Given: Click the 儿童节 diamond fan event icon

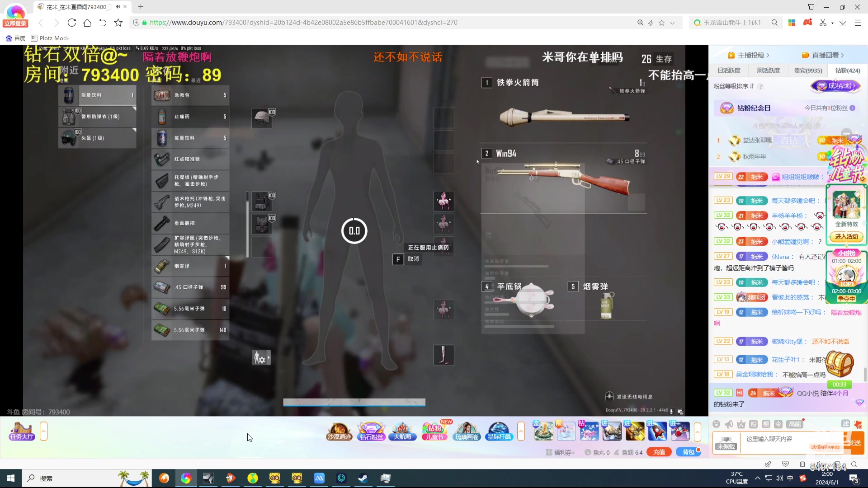Looking at the screenshot, I should coord(434,430).
